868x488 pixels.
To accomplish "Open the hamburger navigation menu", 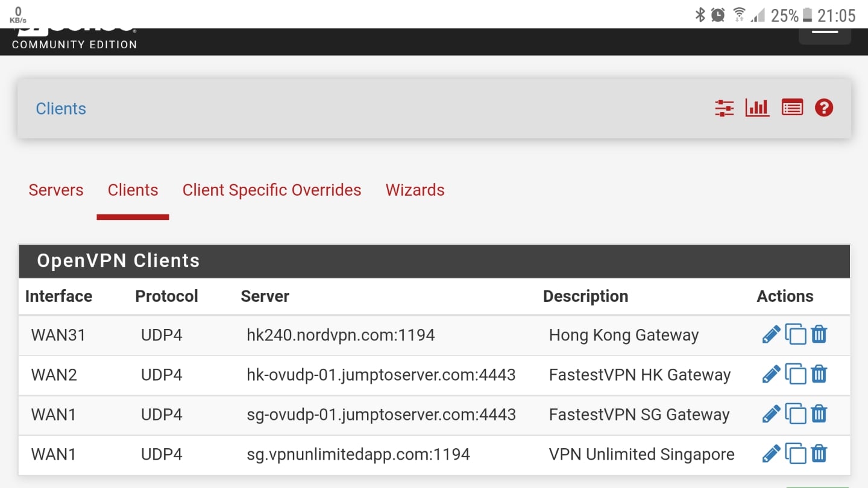I will (825, 36).
